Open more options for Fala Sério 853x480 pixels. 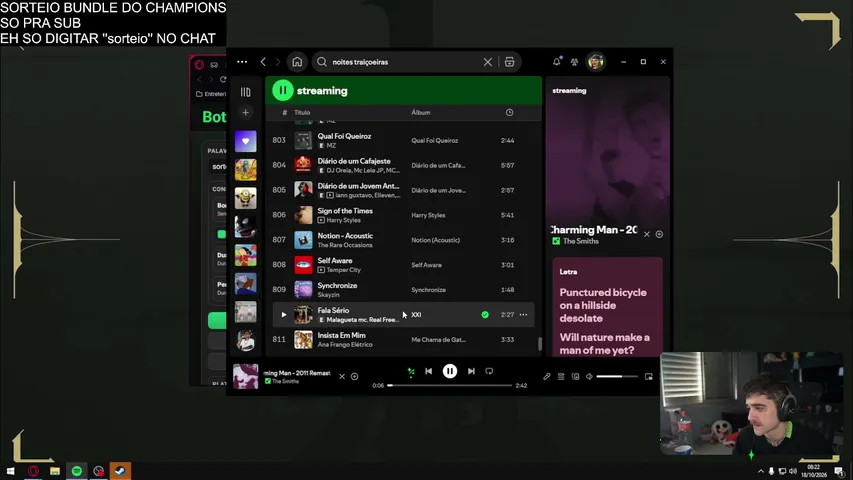(x=523, y=315)
